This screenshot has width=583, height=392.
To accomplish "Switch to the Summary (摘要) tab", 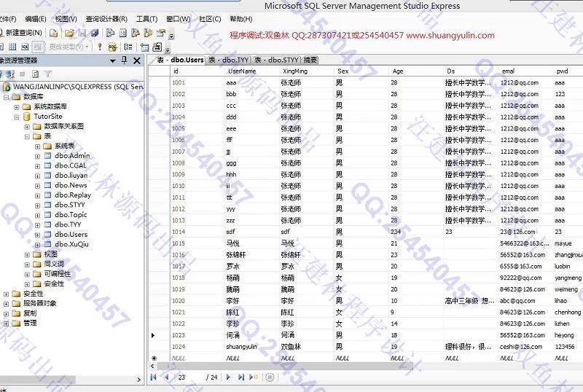I will click(x=310, y=60).
